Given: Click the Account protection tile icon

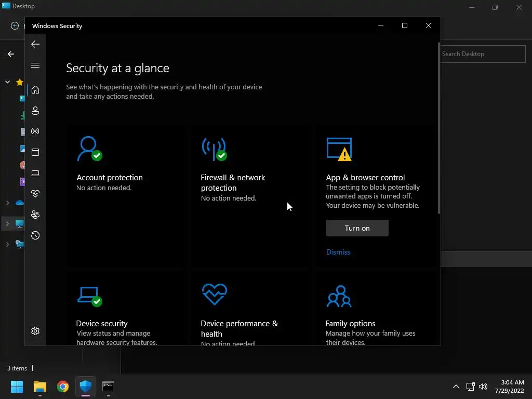Looking at the screenshot, I should point(89,149).
